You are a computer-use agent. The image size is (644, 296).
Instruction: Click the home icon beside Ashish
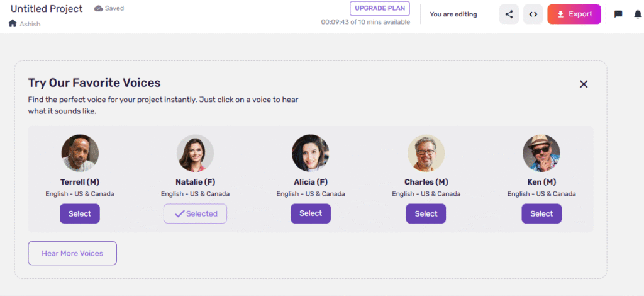point(13,23)
